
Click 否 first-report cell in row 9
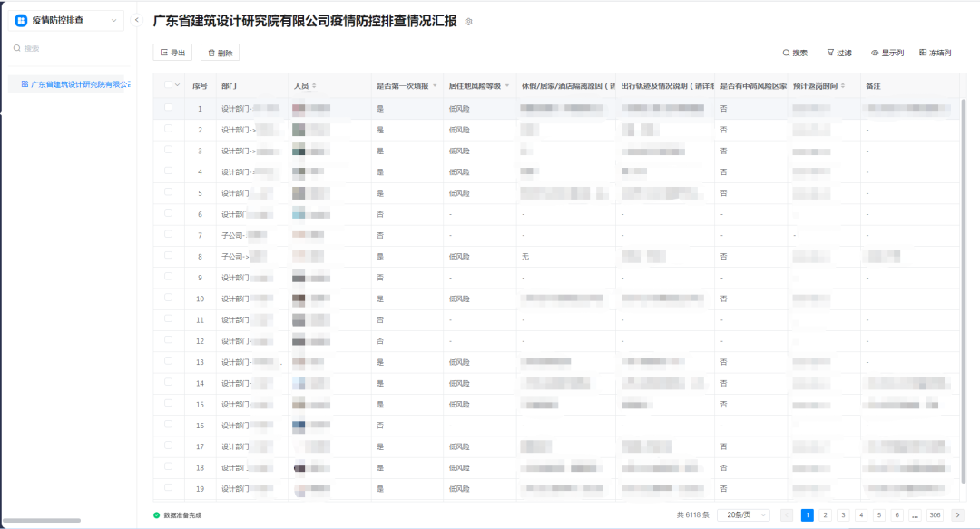click(380, 278)
